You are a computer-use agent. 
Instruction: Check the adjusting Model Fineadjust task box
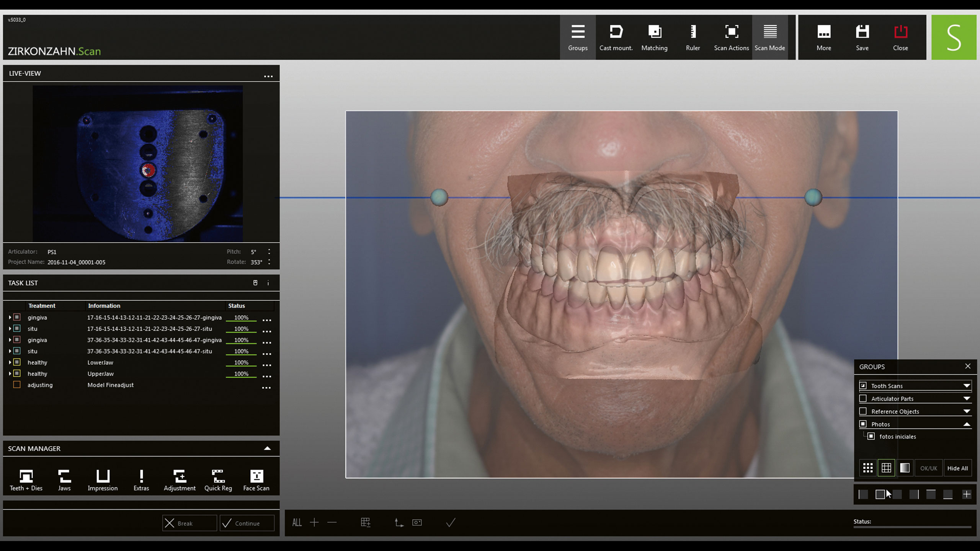pos(17,385)
